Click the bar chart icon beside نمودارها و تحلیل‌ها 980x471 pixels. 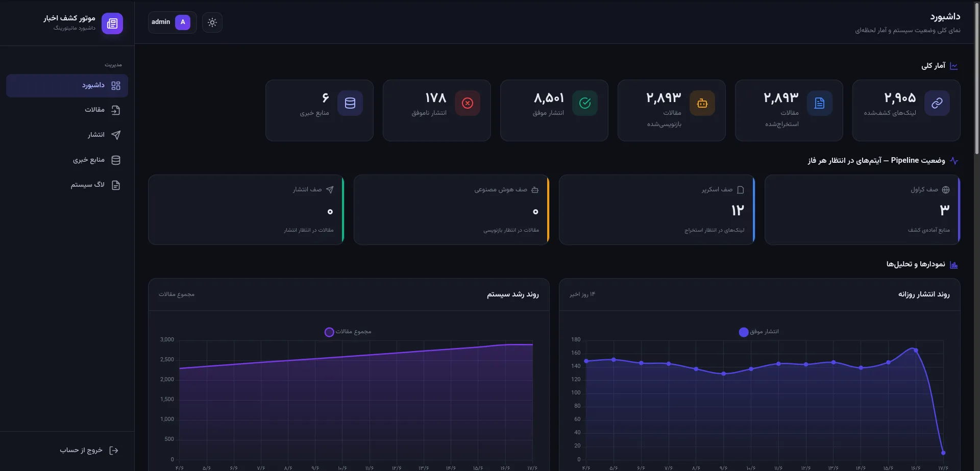[954, 265]
